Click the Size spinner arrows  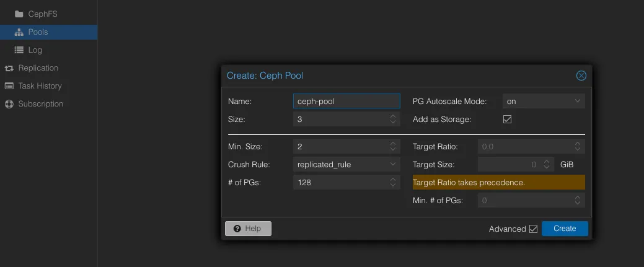tap(393, 120)
